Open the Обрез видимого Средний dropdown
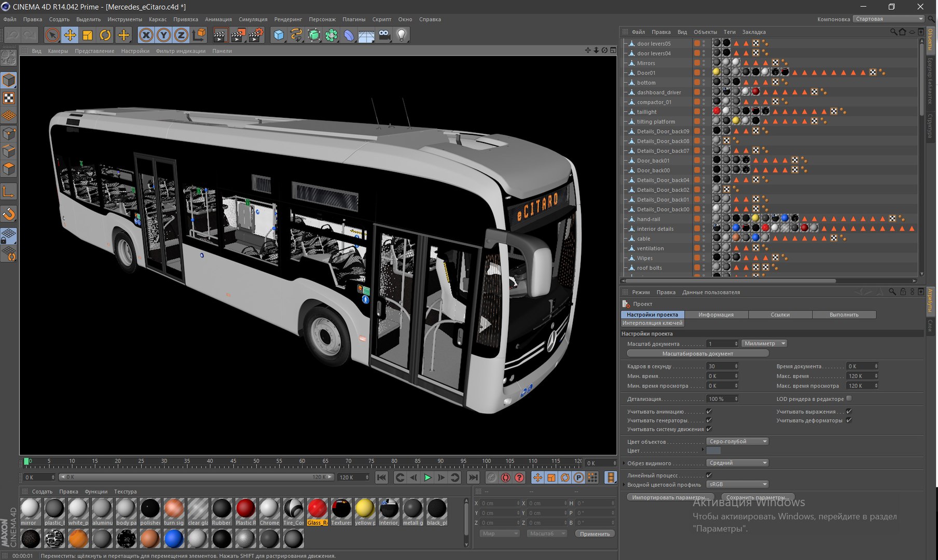938x560 pixels. point(737,463)
